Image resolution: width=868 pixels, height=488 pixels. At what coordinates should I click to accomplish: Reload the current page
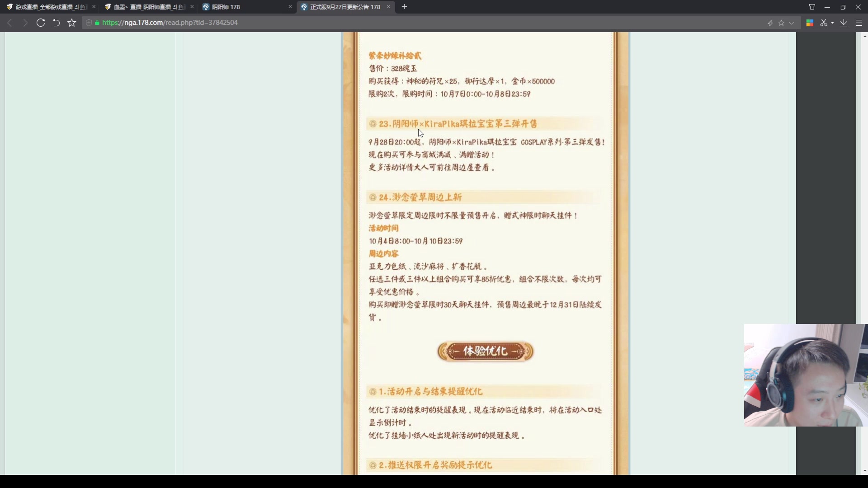[x=41, y=23]
